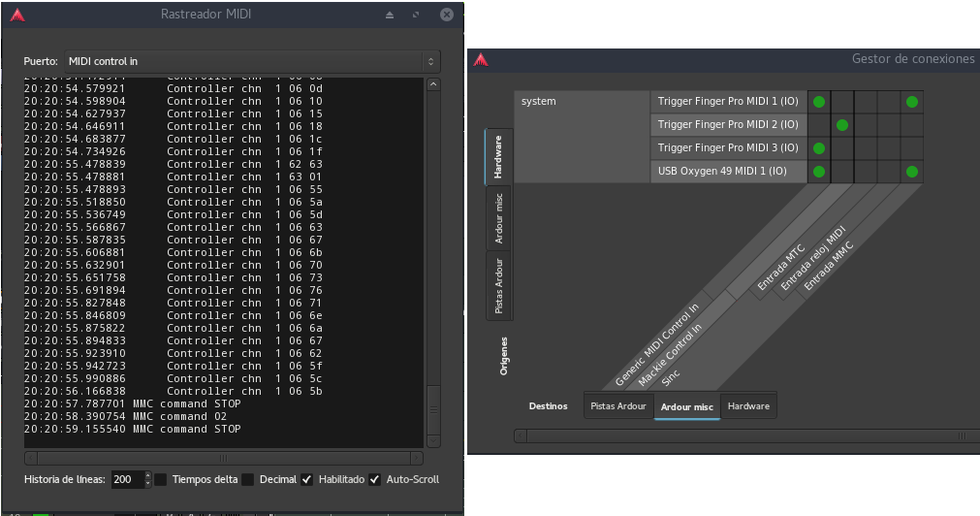980x516 pixels.
Task: Uncheck the Habilitado checkbox
Action: (307, 479)
